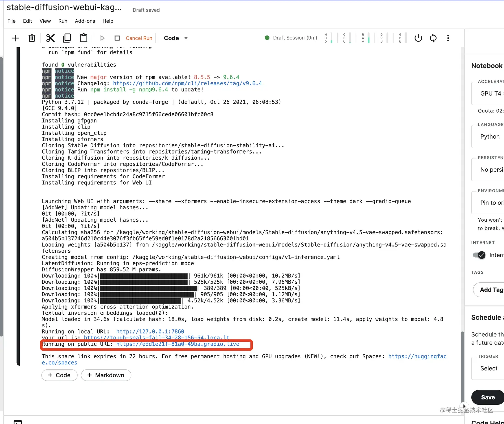Image resolution: width=504 pixels, height=424 pixels.
Task: Open the View menu
Action: [45, 21]
